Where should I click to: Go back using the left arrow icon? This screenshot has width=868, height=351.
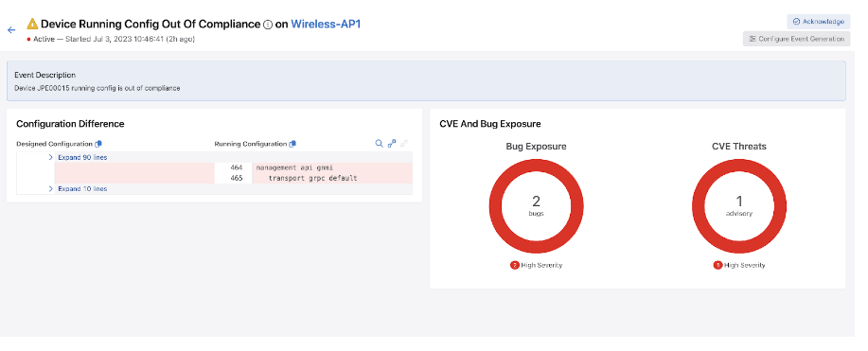pyautogui.click(x=11, y=30)
